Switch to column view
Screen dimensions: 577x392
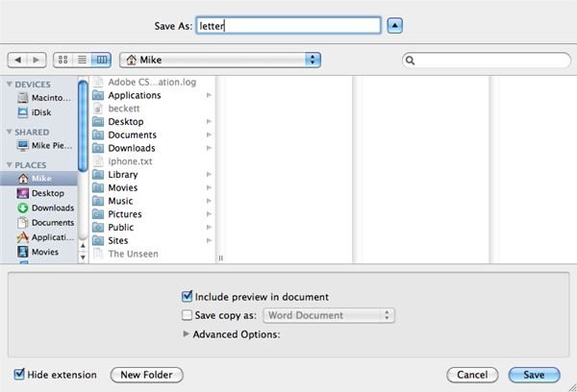pos(101,60)
